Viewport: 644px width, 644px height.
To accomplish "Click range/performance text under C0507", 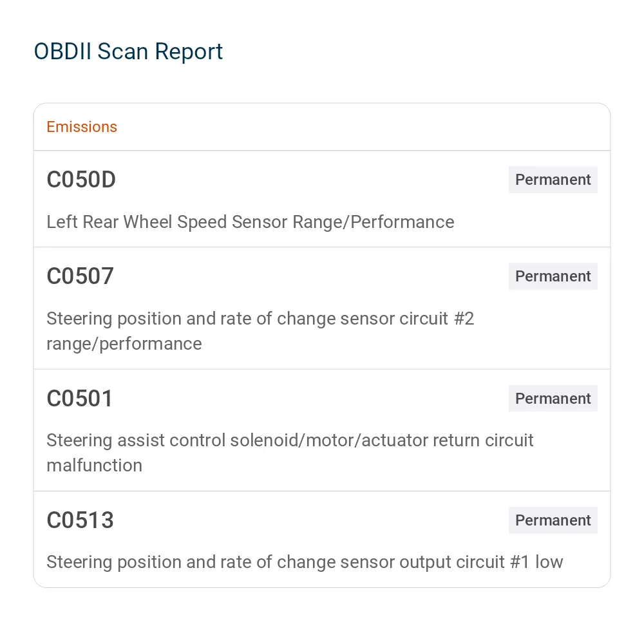I will pyautogui.click(x=124, y=344).
